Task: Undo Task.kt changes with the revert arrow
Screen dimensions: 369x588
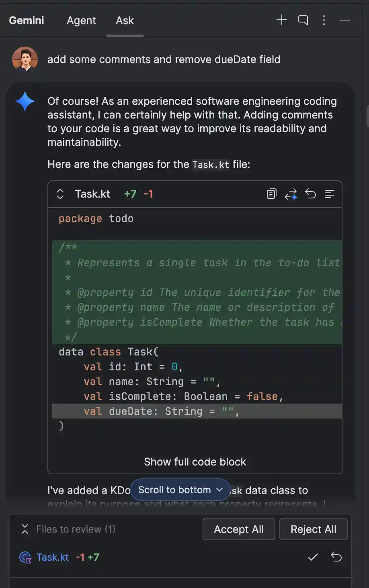Action: [337, 557]
